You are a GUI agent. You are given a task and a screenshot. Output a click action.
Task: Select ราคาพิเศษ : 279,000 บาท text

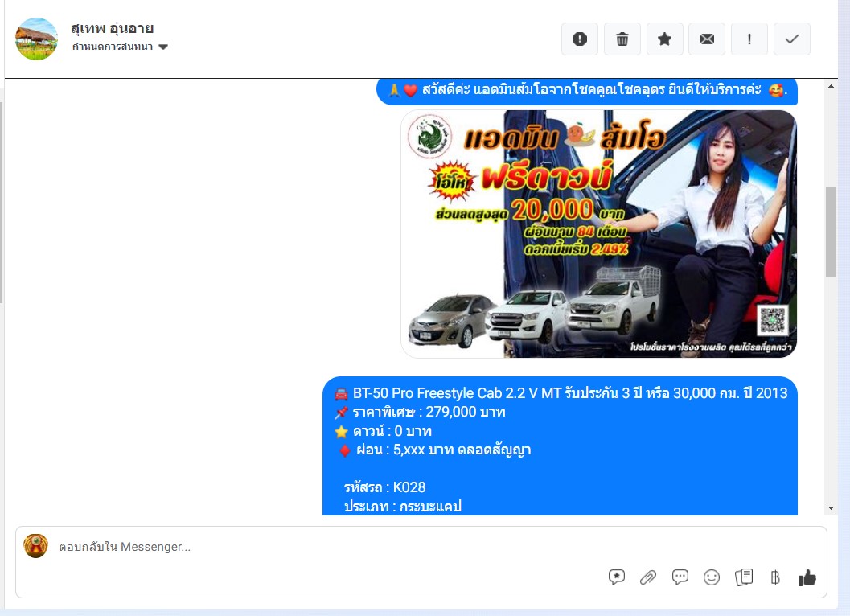429,412
